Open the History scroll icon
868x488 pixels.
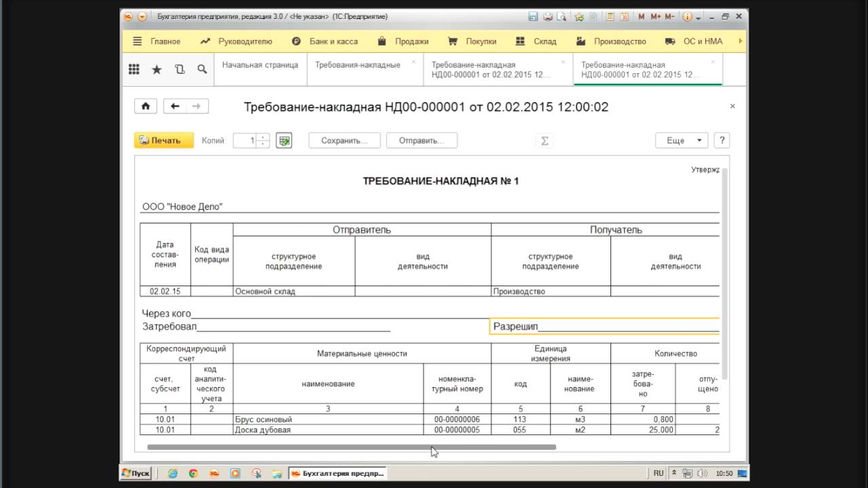[x=180, y=69]
